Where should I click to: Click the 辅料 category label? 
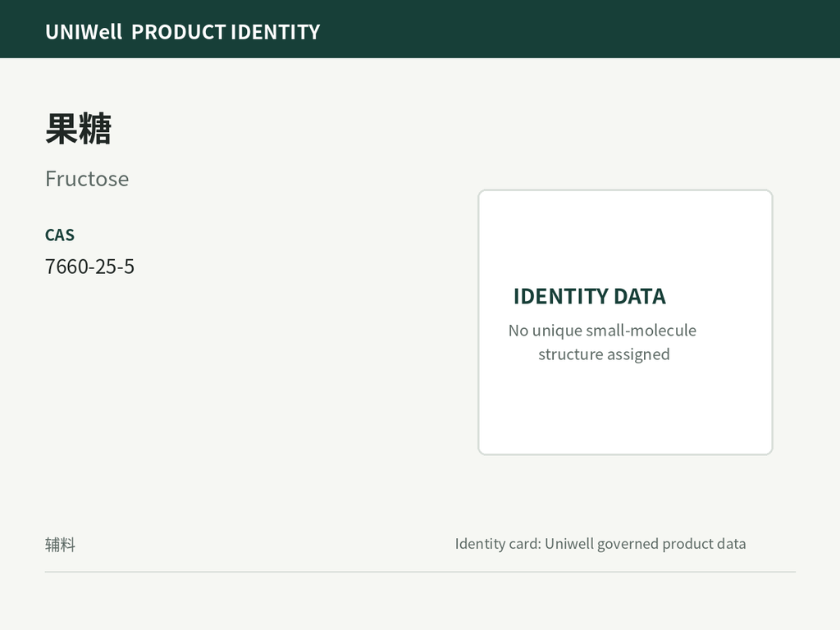(x=60, y=545)
